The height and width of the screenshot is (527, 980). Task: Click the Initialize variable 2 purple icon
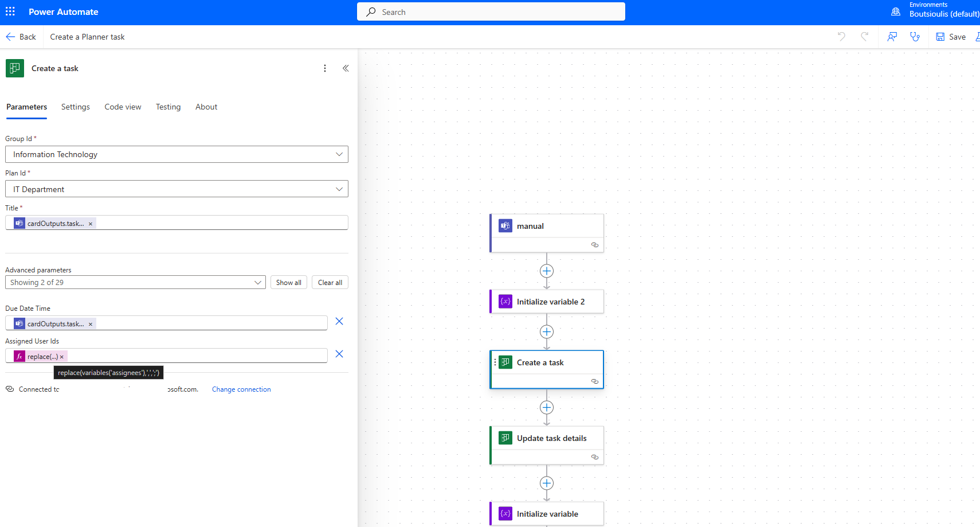(x=505, y=302)
